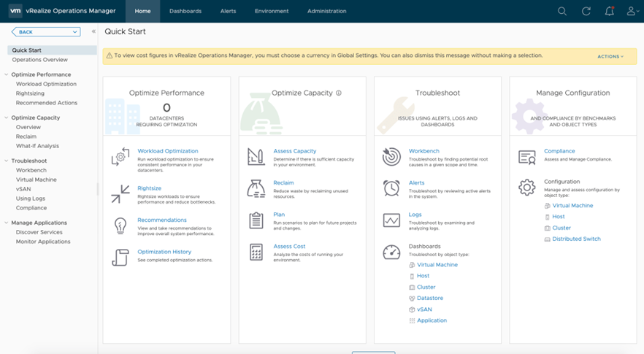This screenshot has width=644, height=354.
Task: Click the Workbench target icon
Action: coord(391,157)
